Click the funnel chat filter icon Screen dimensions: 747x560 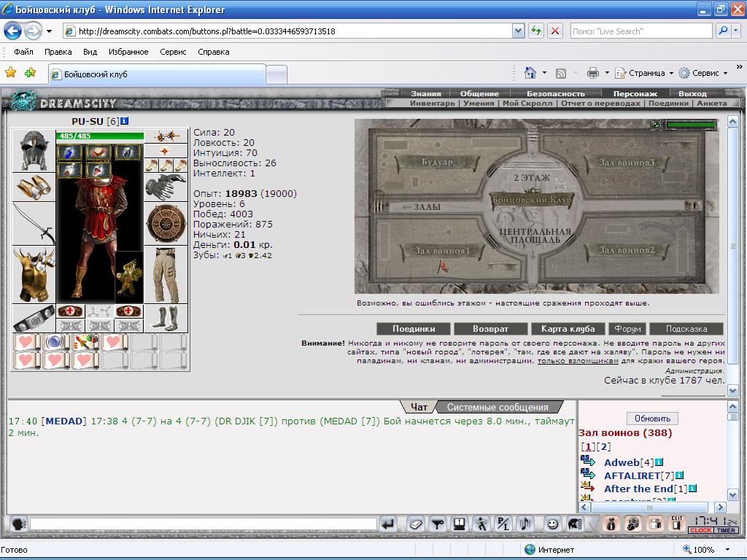[x=438, y=524]
